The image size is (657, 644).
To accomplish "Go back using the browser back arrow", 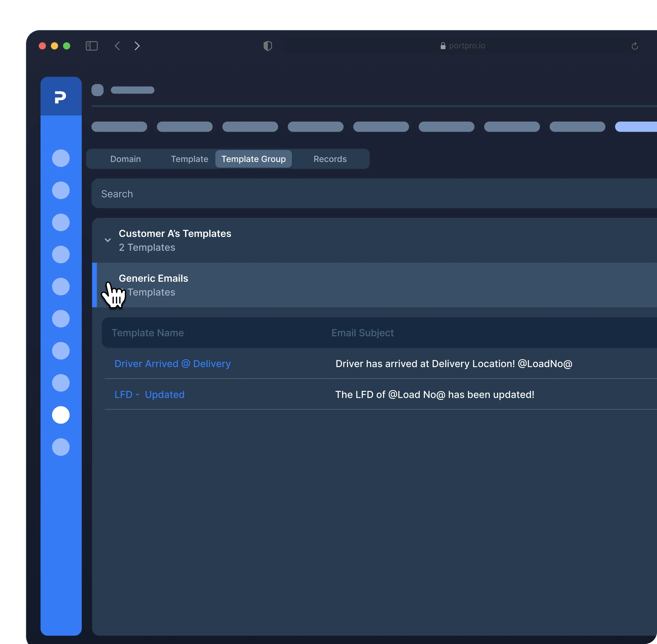I will coord(117,46).
